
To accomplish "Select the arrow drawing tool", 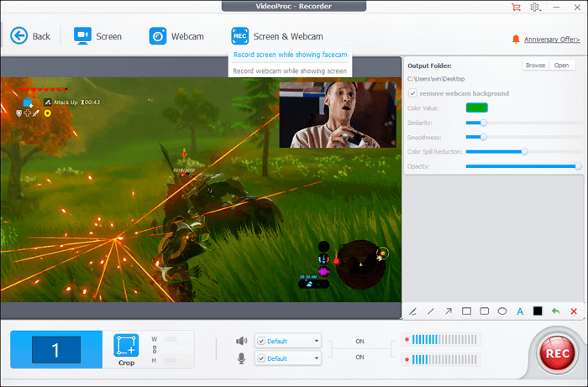I will (449, 311).
